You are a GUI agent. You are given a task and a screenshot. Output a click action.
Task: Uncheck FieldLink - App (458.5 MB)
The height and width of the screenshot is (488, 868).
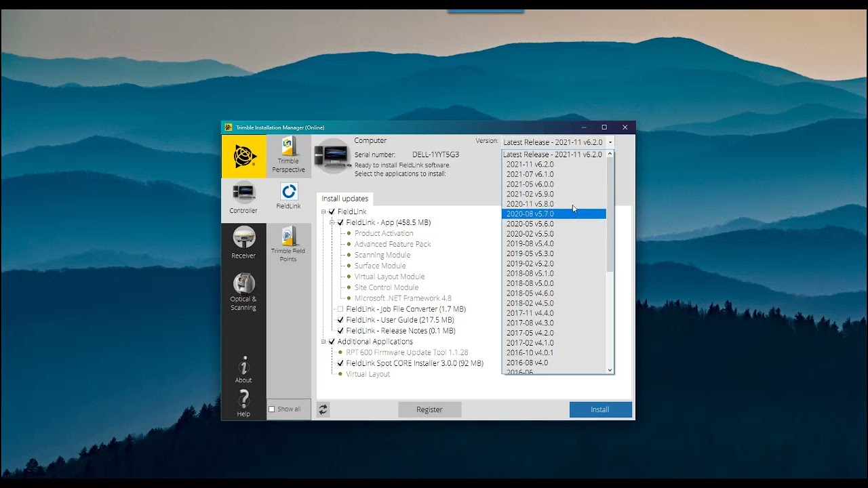tap(340, 223)
